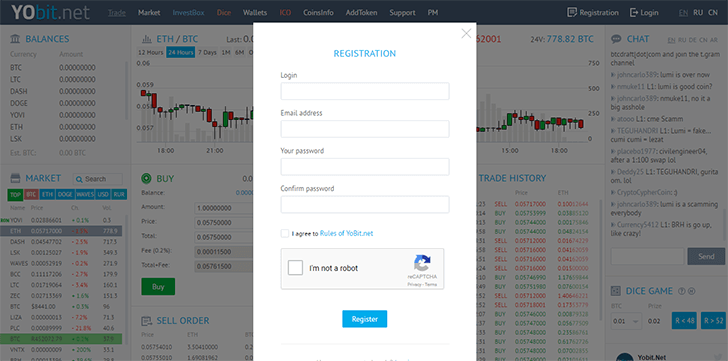728x361 pixels.
Task: Click the ETH / BTC chart icon
Action: point(147,39)
